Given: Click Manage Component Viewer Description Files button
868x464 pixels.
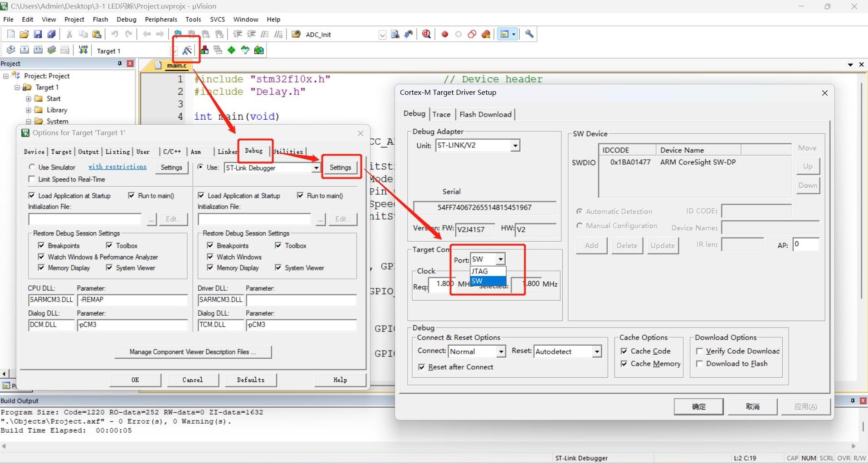Looking at the screenshot, I should coord(193,352).
